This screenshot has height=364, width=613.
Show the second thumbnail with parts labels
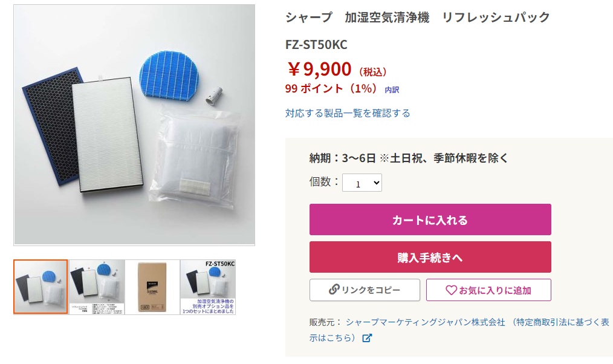(x=97, y=287)
